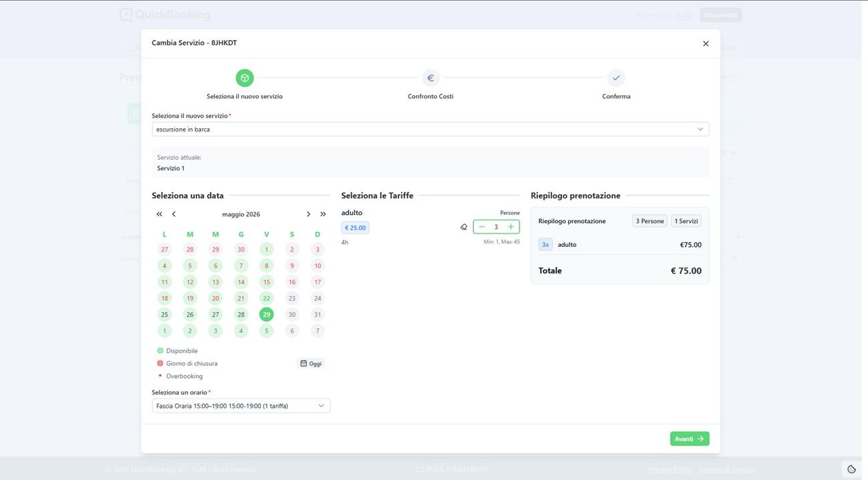Click the green package step icon
The image size is (868, 480).
click(244, 78)
